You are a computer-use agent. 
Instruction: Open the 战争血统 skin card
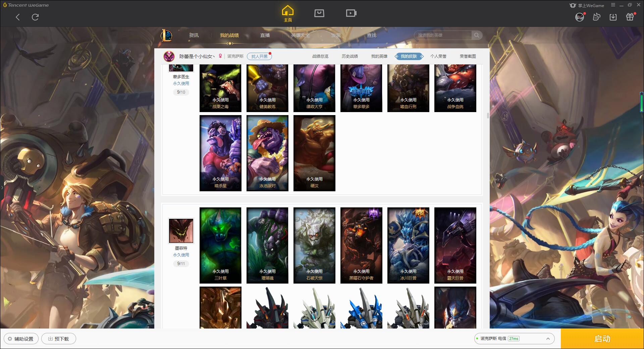click(455, 88)
